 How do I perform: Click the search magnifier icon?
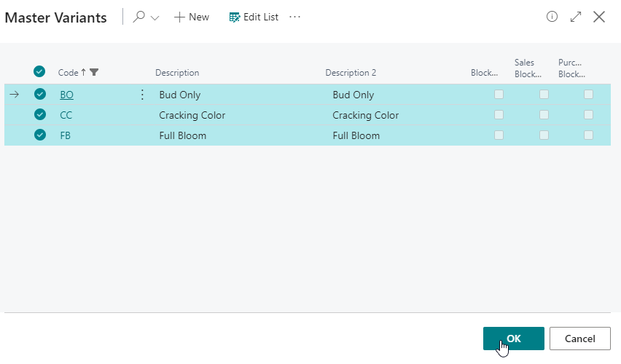[x=139, y=17]
